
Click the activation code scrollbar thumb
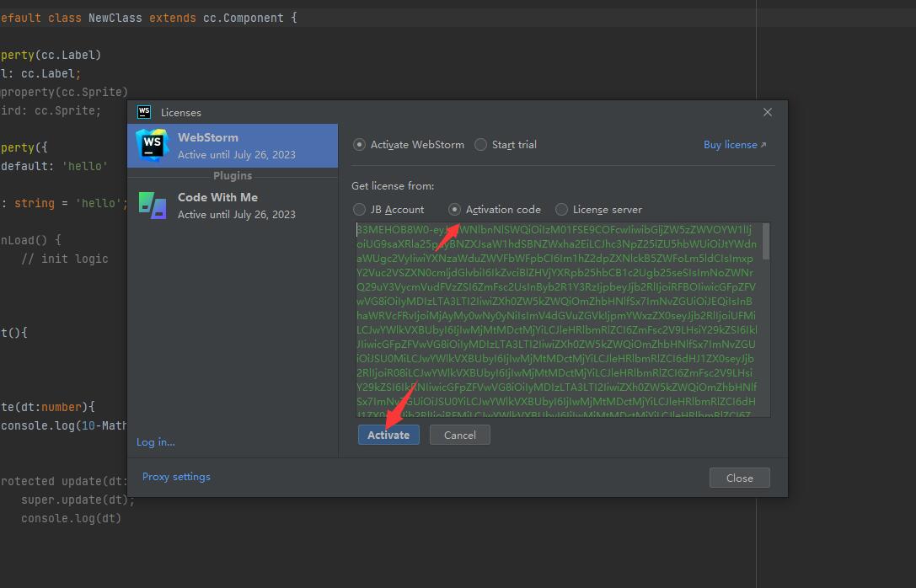coord(766,241)
